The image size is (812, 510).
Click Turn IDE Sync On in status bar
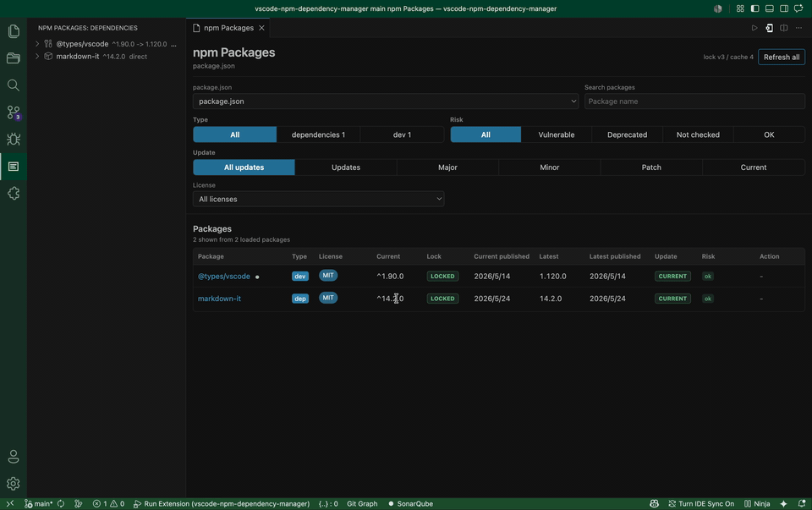(x=701, y=504)
